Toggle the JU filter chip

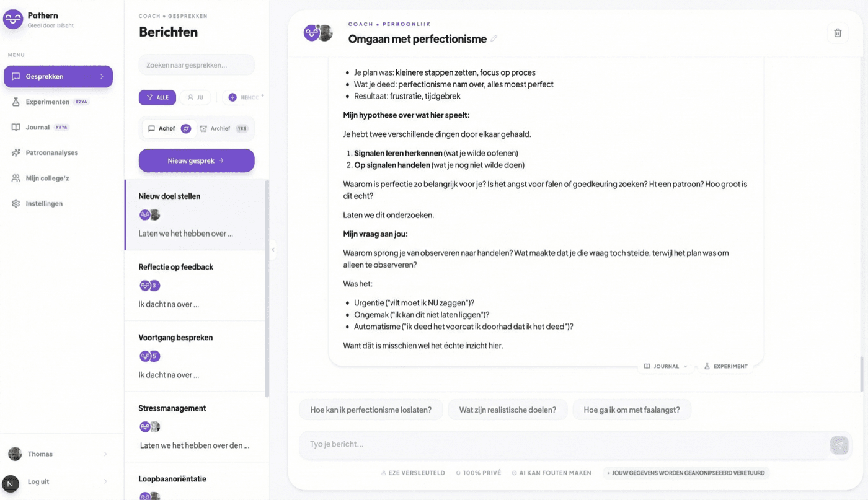[196, 97]
